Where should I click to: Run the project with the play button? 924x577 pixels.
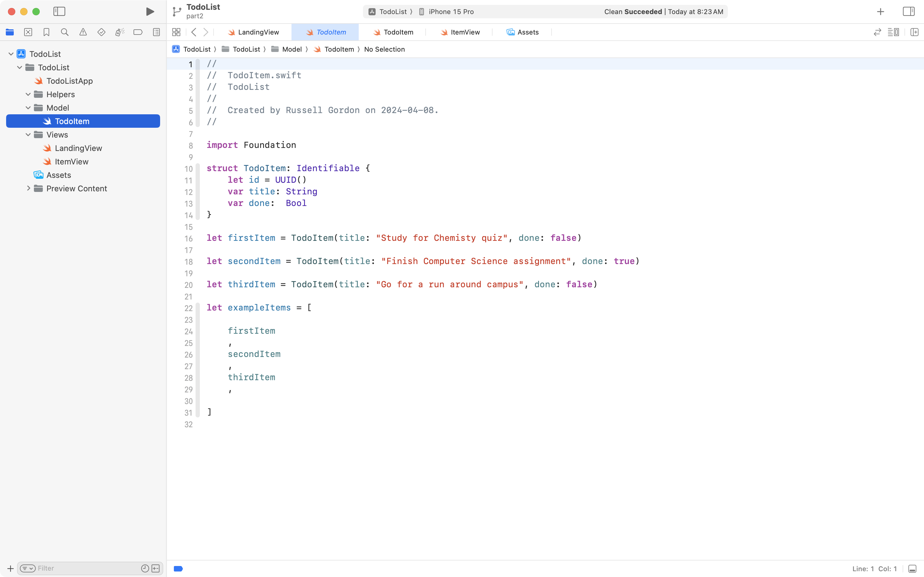point(149,11)
